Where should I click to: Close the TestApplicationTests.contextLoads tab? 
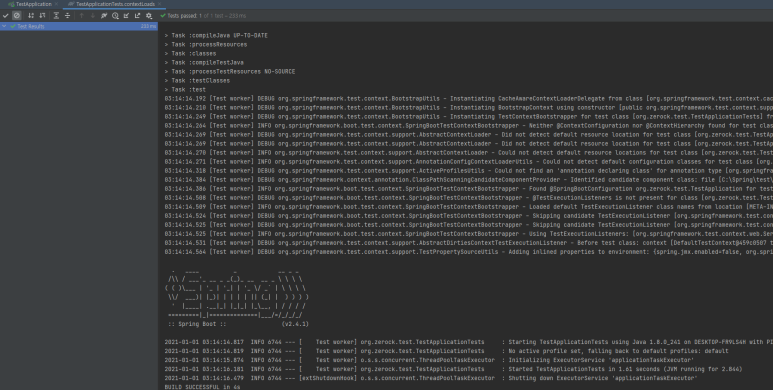point(160,4)
